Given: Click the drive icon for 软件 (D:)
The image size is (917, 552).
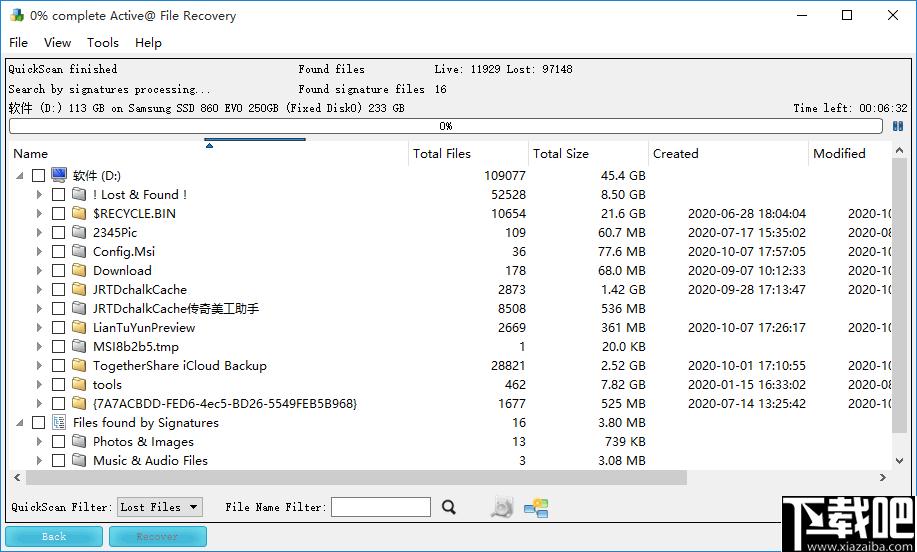Looking at the screenshot, I should (x=59, y=175).
